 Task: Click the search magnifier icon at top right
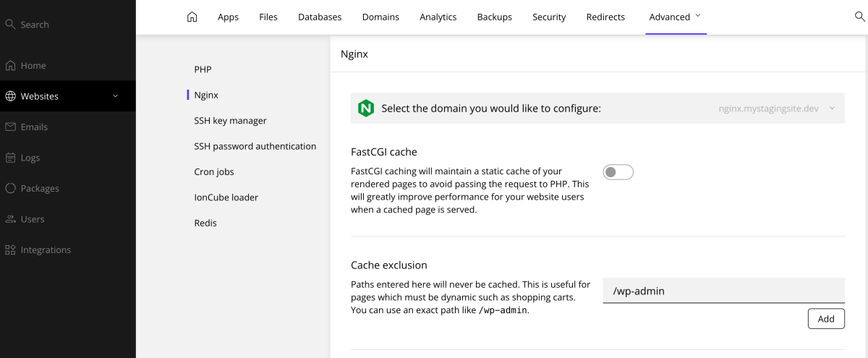859,17
